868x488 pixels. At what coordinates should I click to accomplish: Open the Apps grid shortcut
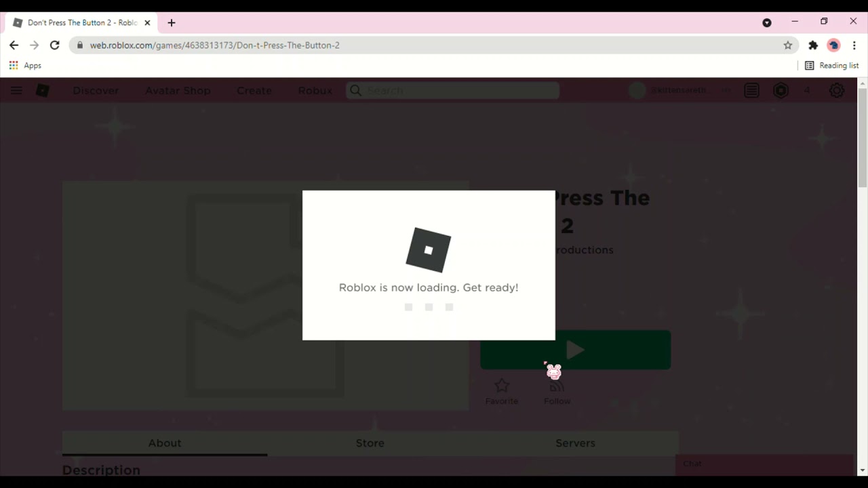coord(25,66)
